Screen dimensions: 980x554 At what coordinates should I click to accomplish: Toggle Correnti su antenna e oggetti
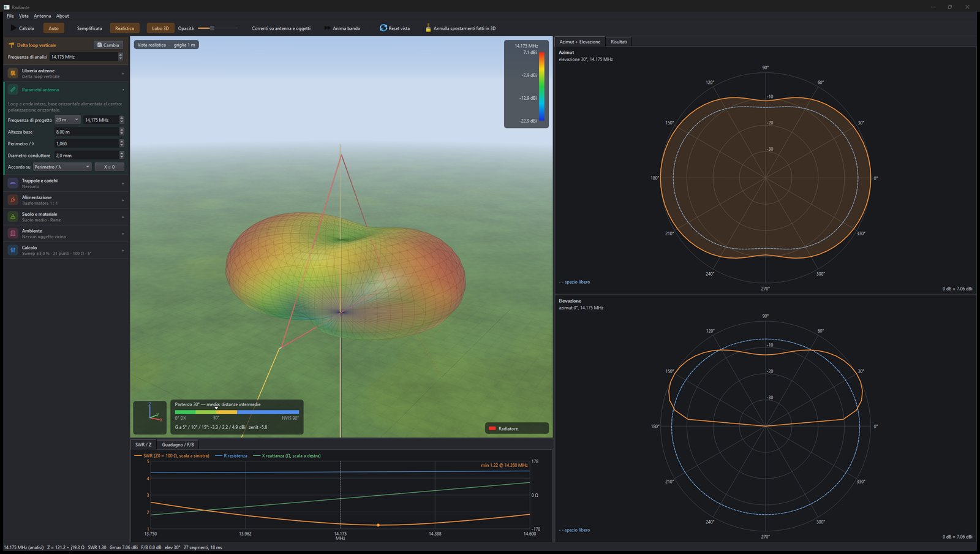click(x=281, y=28)
